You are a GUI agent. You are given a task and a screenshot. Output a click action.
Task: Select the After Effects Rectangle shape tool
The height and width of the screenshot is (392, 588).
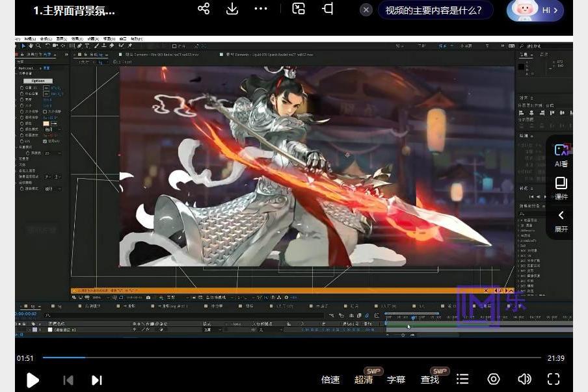[x=72, y=46]
